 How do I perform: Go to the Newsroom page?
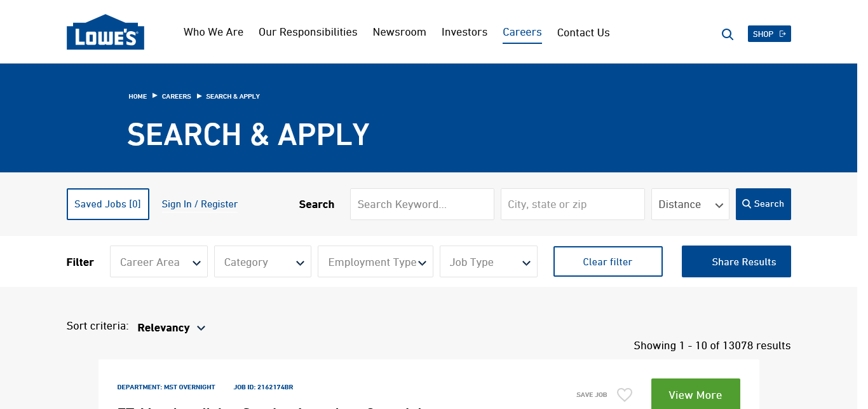coord(399,32)
